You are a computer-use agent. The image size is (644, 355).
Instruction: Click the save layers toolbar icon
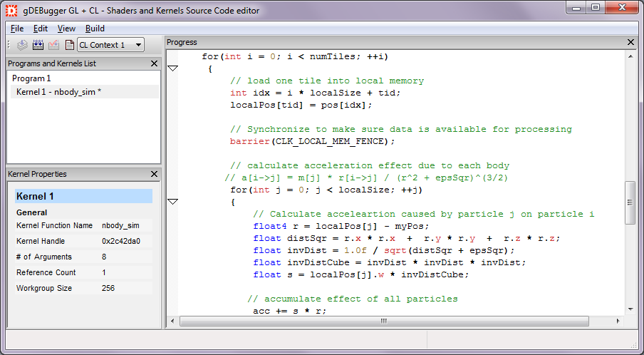[22, 45]
